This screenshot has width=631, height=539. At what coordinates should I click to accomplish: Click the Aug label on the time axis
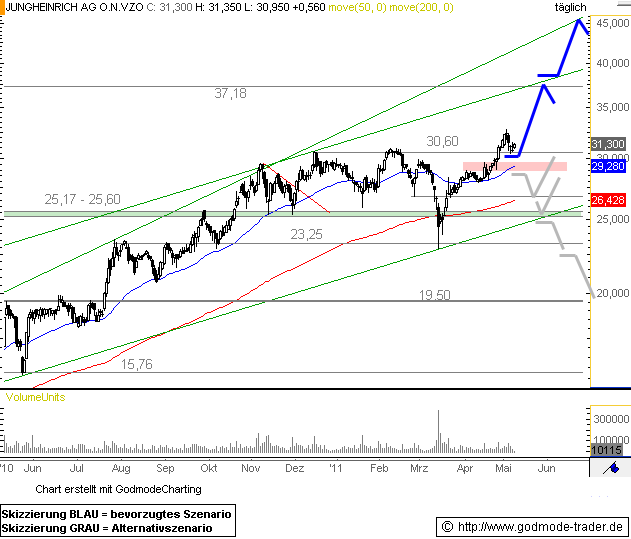click(121, 469)
